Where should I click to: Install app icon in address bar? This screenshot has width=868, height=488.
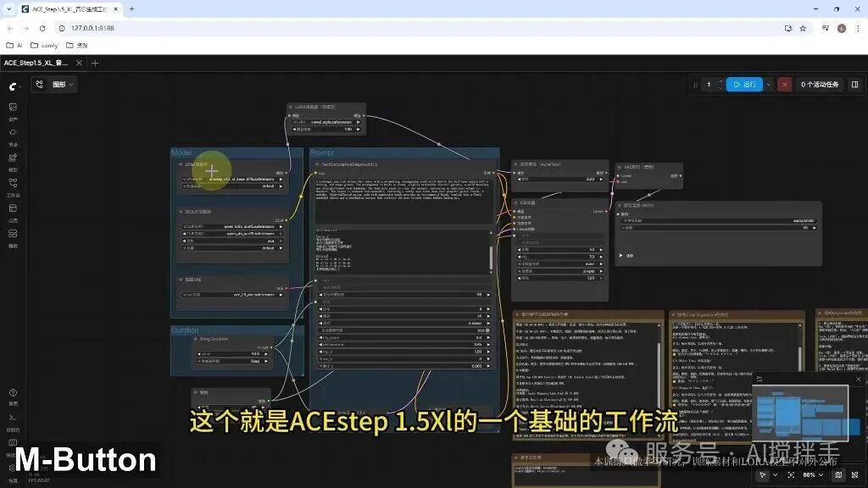788,28
